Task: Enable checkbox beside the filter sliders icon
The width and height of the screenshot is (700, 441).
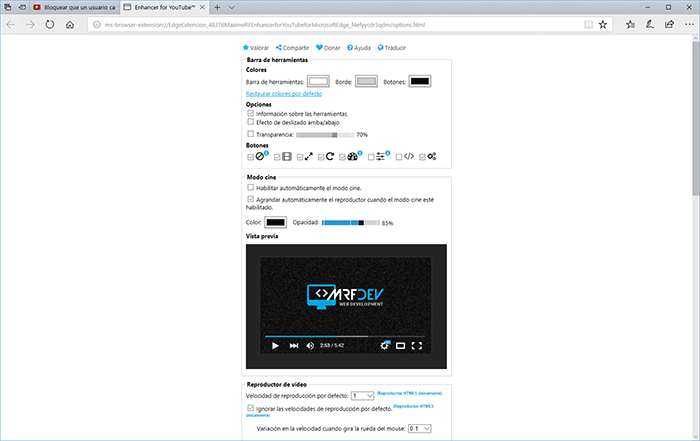Action: click(x=371, y=157)
